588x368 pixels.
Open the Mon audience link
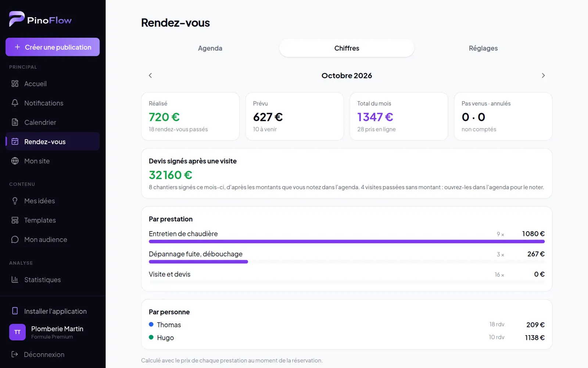tap(53, 240)
